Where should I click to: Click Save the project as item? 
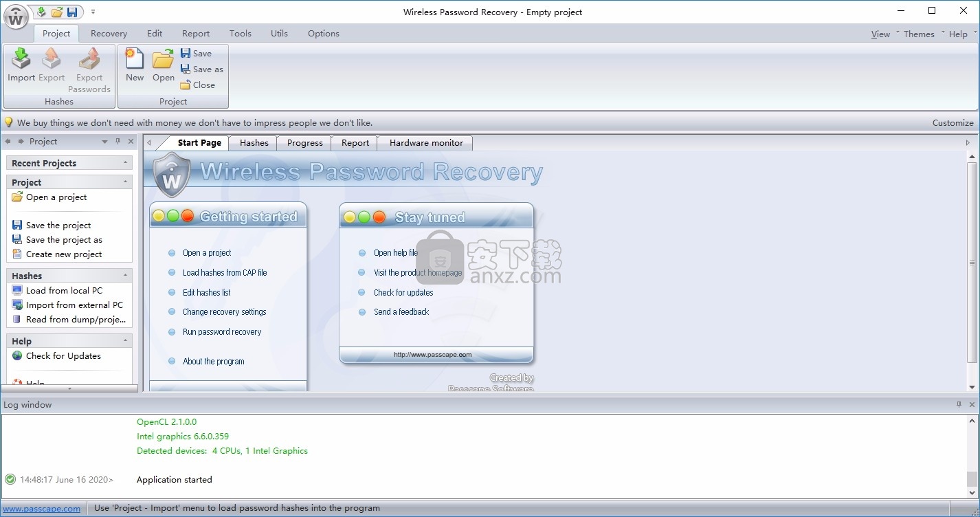(57, 239)
